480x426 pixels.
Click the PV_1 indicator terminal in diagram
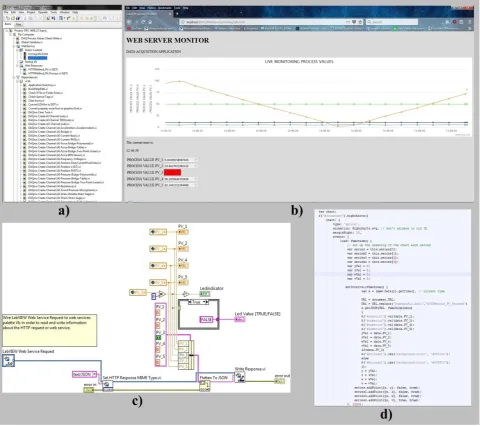[x=183, y=232]
